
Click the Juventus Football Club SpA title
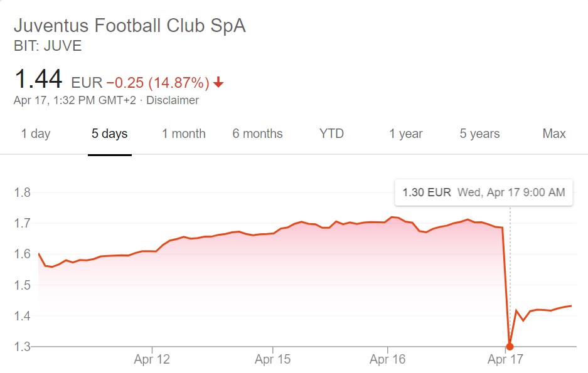tap(130, 26)
